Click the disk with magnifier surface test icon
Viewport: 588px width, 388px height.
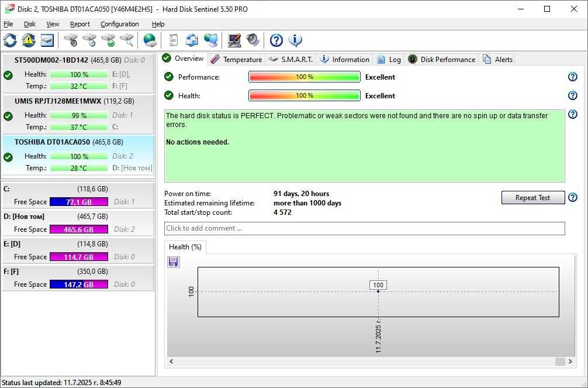127,40
